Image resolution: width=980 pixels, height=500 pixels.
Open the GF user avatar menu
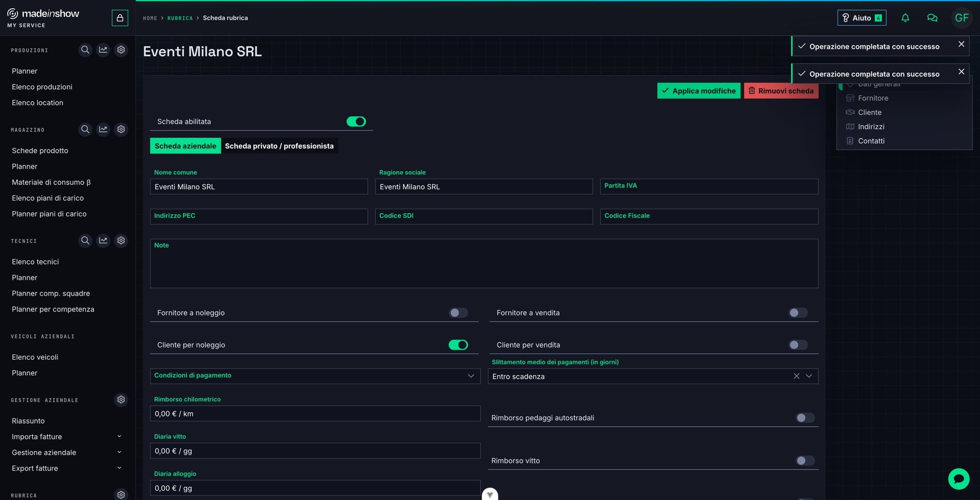click(962, 18)
